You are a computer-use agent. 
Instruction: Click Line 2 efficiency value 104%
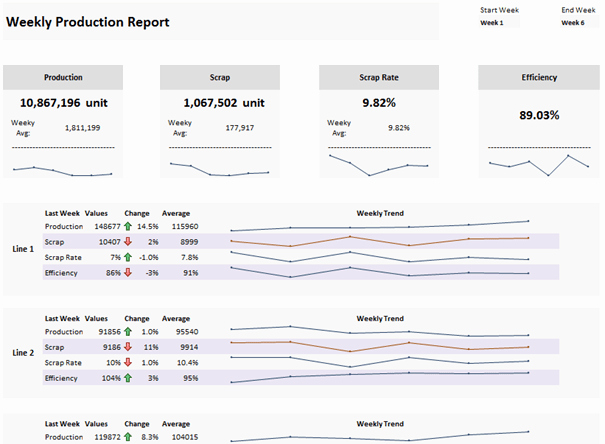pyautogui.click(x=111, y=378)
